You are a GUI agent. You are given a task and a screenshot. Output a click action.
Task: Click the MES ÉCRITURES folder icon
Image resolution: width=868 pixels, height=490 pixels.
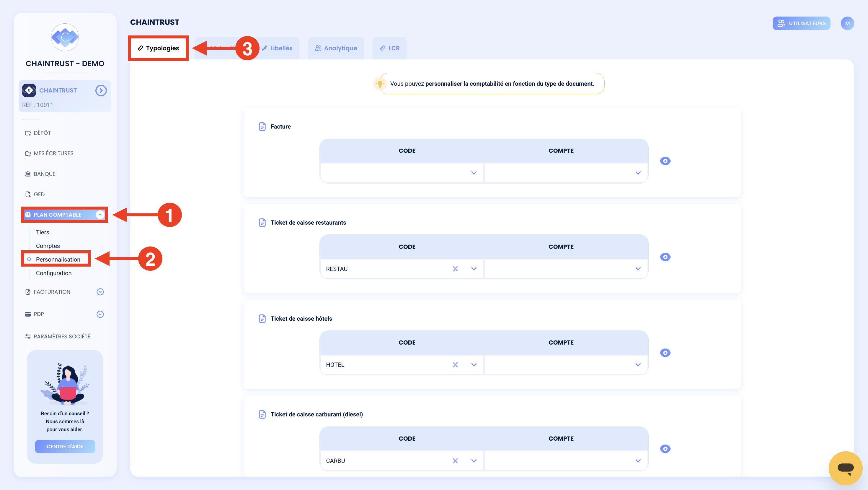[x=28, y=154]
